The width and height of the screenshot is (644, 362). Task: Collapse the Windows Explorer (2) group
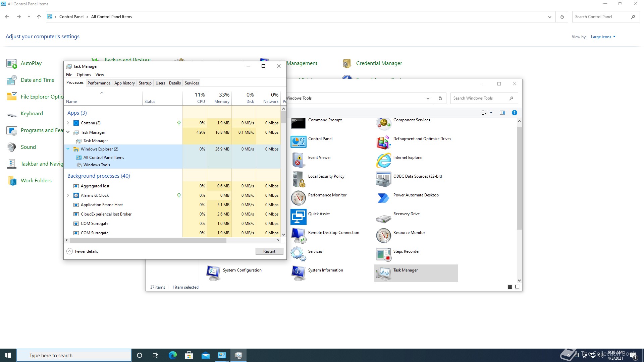(68, 149)
